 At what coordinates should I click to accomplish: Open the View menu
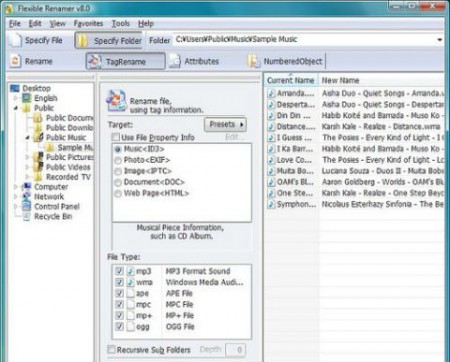[58, 24]
